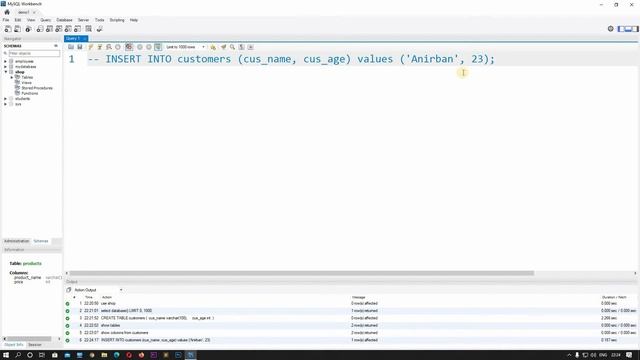Select Functions under shop schema
Image resolution: width=640 pixels, height=360 pixels.
coord(29,93)
